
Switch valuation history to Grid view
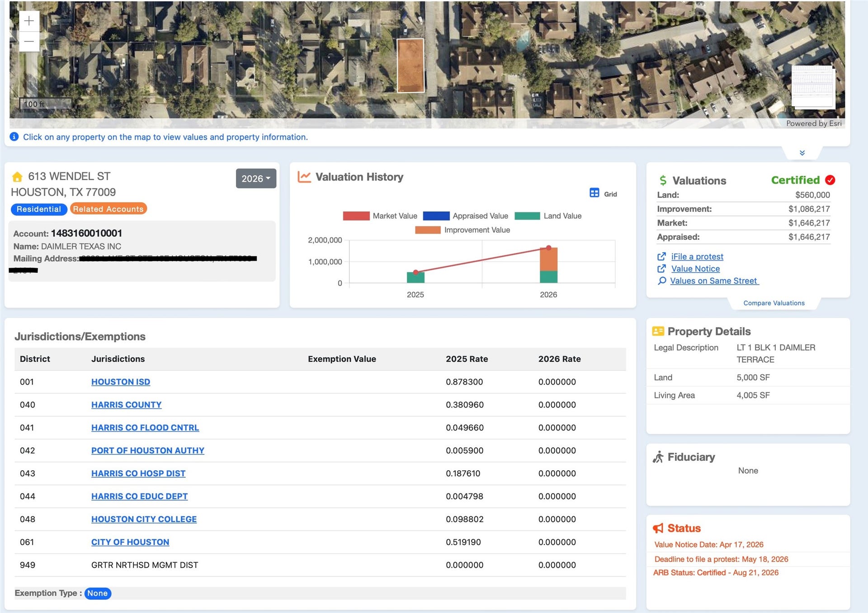pyautogui.click(x=603, y=193)
